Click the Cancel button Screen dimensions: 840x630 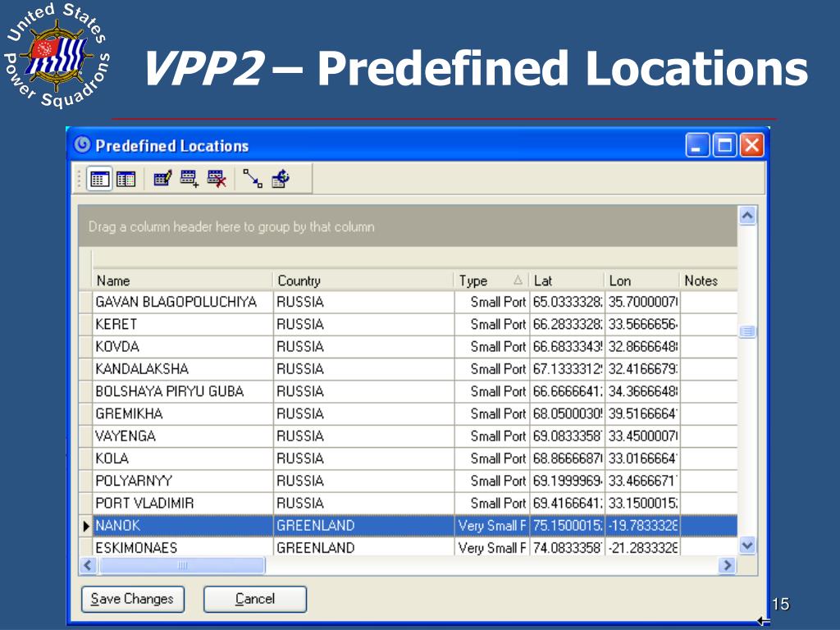pyautogui.click(x=255, y=599)
